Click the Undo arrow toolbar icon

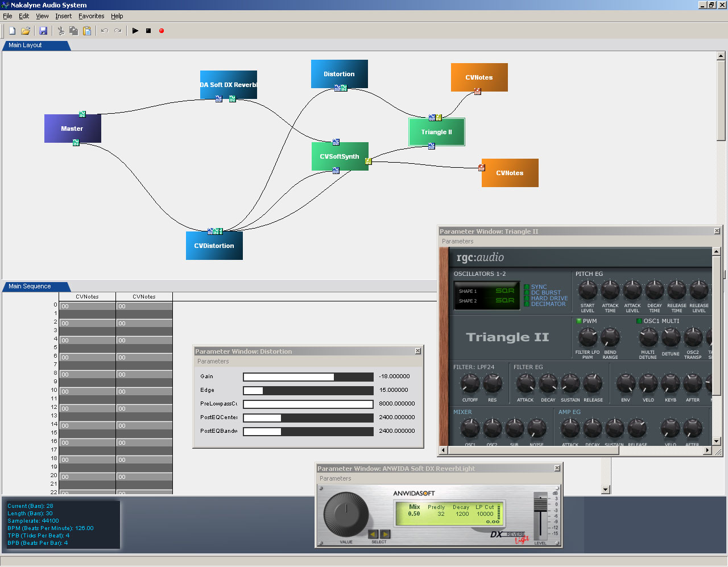coord(105,31)
